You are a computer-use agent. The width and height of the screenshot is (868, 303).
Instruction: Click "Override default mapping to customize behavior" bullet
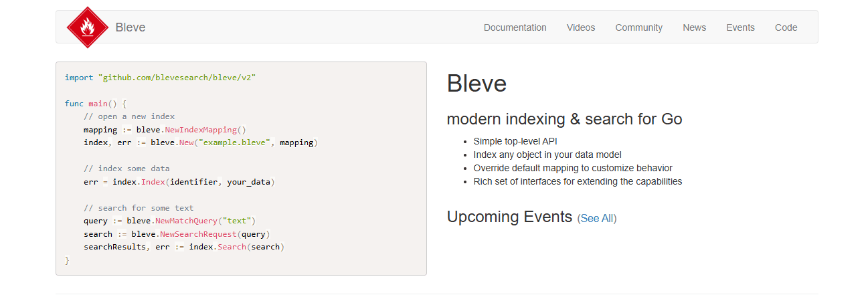[573, 168]
